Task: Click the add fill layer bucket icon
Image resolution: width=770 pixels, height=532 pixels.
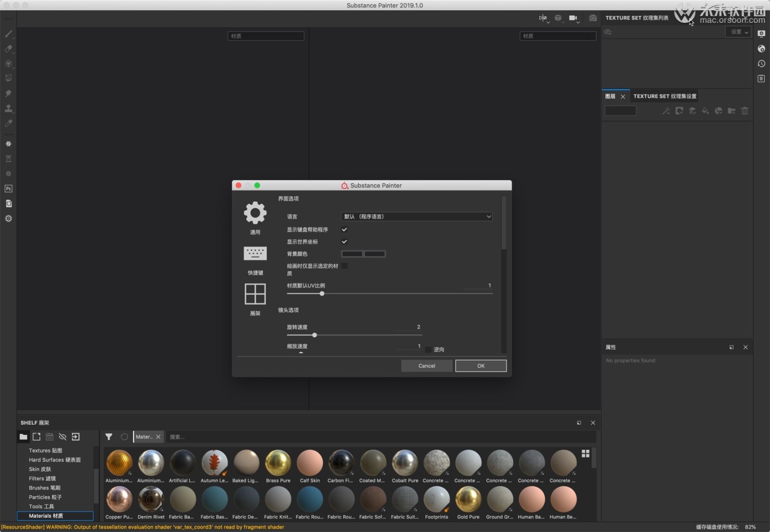Action: tap(705, 111)
